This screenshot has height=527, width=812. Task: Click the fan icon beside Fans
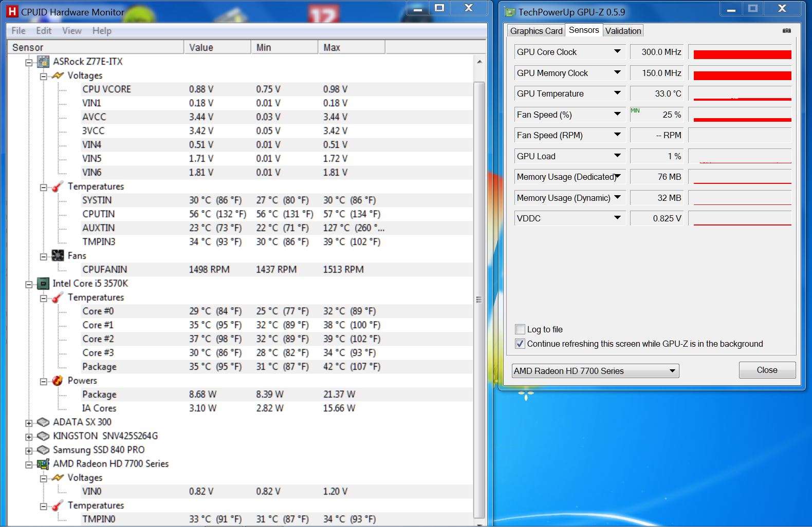[58, 256]
